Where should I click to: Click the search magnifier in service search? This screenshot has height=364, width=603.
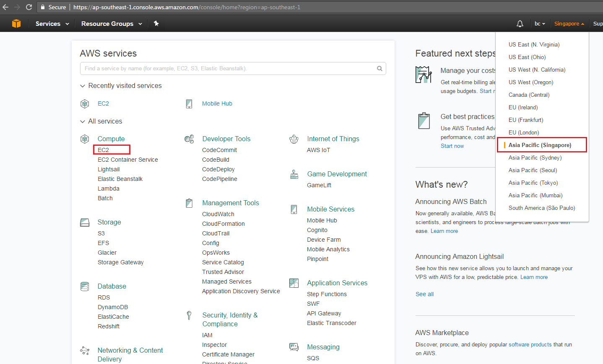coord(379,68)
